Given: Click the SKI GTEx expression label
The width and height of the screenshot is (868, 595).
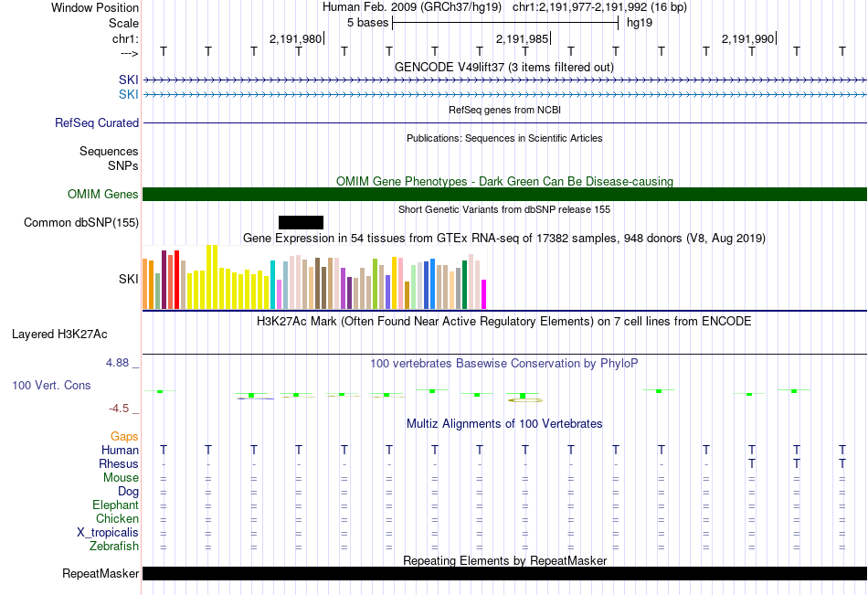Looking at the screenshot, I should 129,279.
